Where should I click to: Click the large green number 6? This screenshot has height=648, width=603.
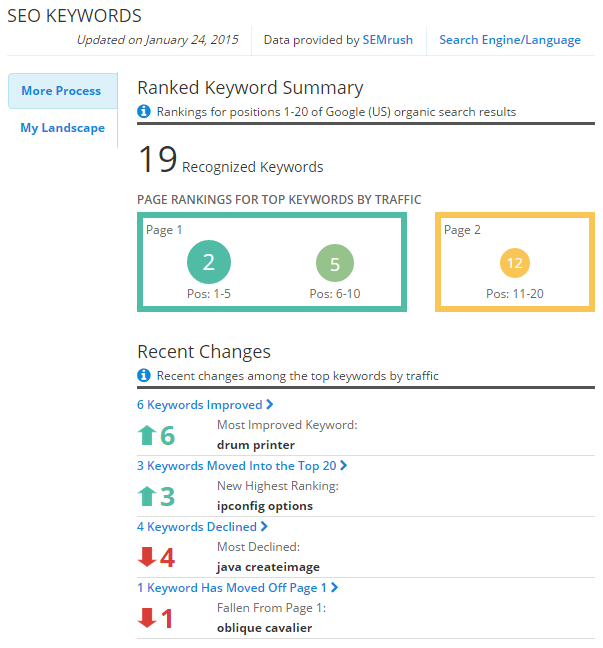coord(167,436)
